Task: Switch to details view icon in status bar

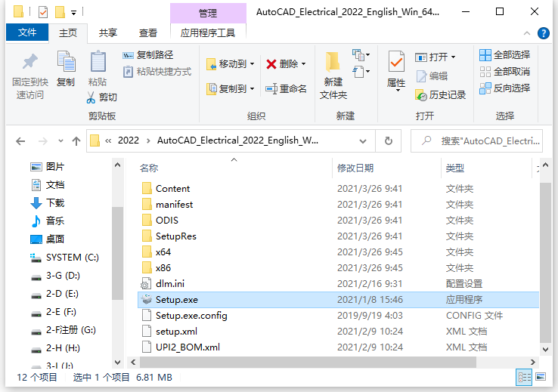Action: (524, 377)
